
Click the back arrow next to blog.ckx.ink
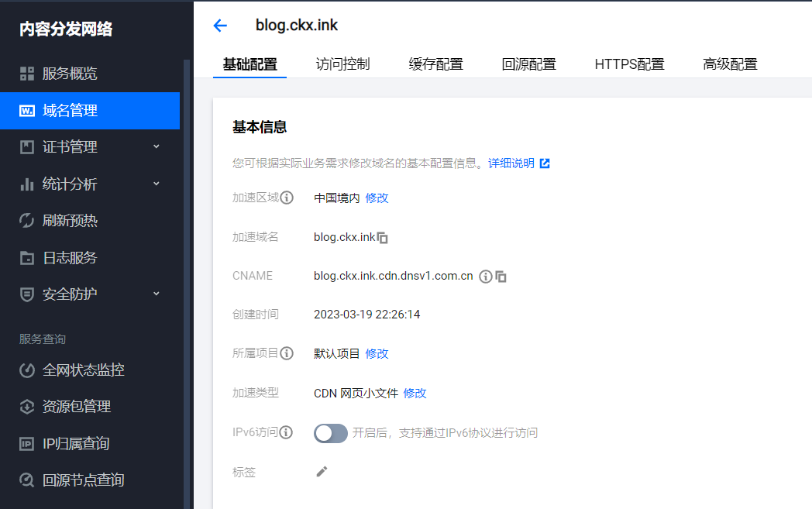pyautogui.click(x=220, y=26)
